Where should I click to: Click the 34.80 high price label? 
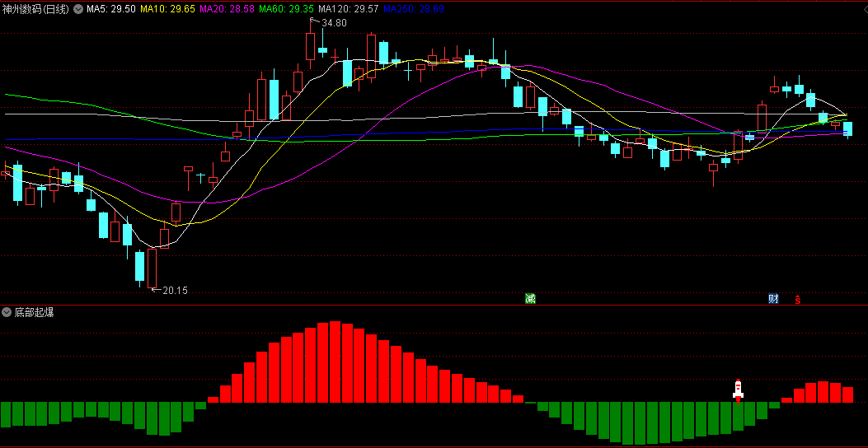pyautogui.click(x=334, y=23)
